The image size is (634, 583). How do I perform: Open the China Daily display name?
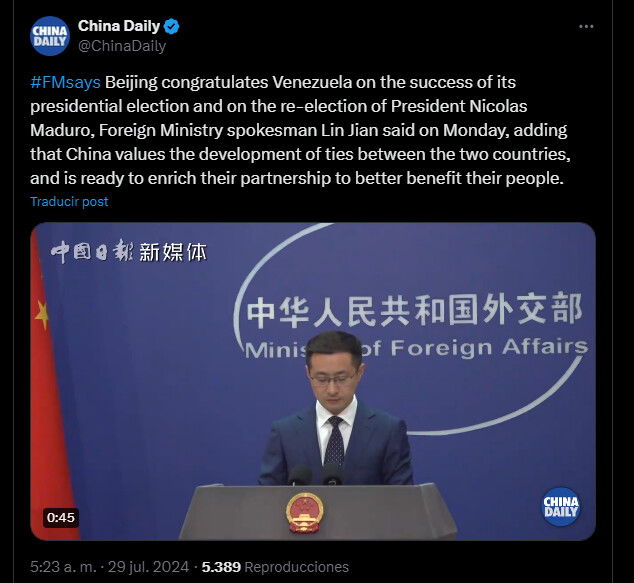pyautogui.click(x=119, y=26)
